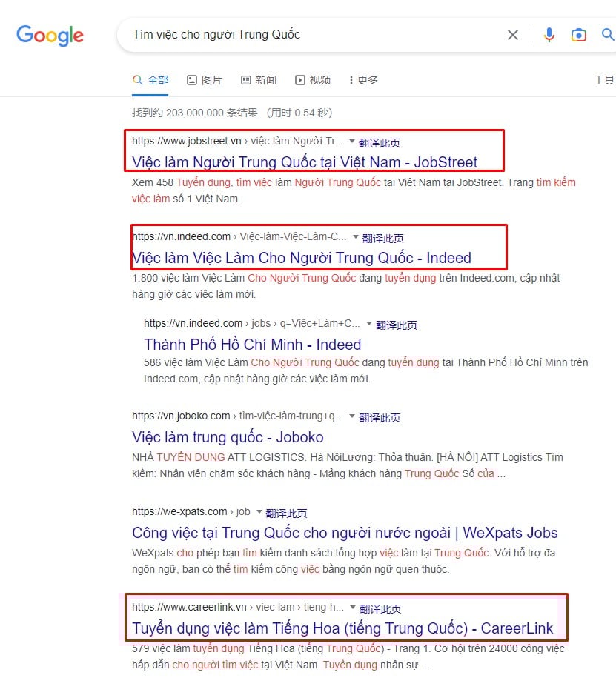Open the WeXpats Jobs result title

(345, 533)
